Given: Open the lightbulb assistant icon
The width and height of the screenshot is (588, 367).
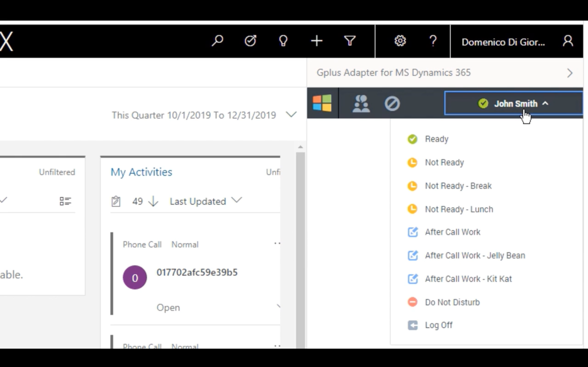Looking at the screenshot, I should (x=283, y=41).
